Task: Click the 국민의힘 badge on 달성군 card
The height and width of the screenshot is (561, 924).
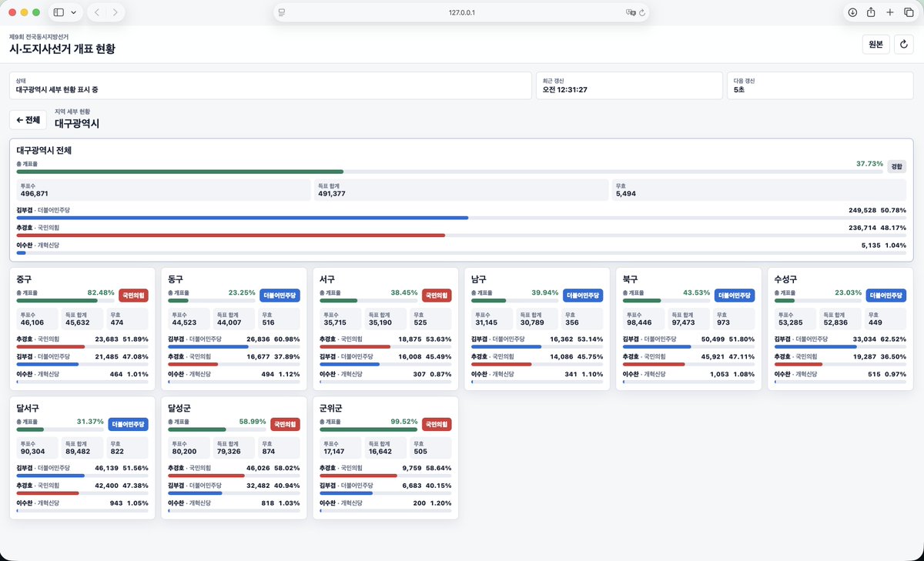Action: click(285, 424)
